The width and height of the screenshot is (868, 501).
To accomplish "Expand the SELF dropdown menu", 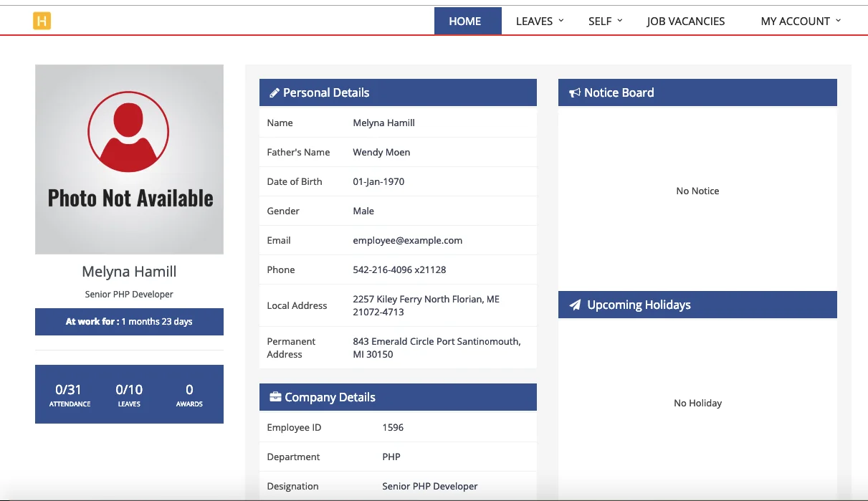I will pos(604,21).
